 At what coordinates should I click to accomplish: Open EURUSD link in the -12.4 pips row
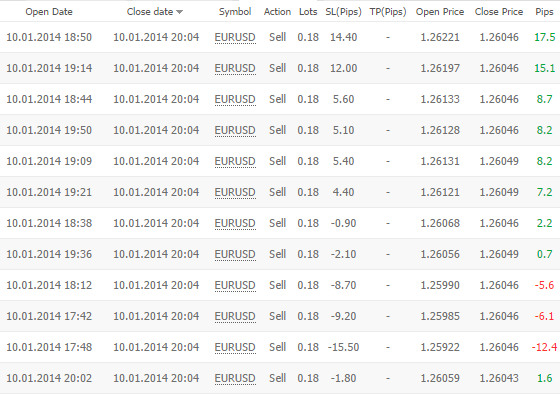point(235,348)
